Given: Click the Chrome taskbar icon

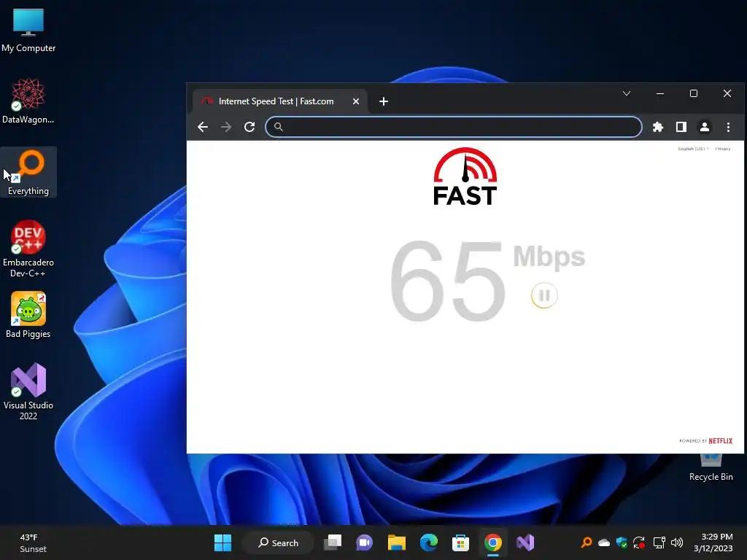Looking at the screenshot, I should point(493,542).
